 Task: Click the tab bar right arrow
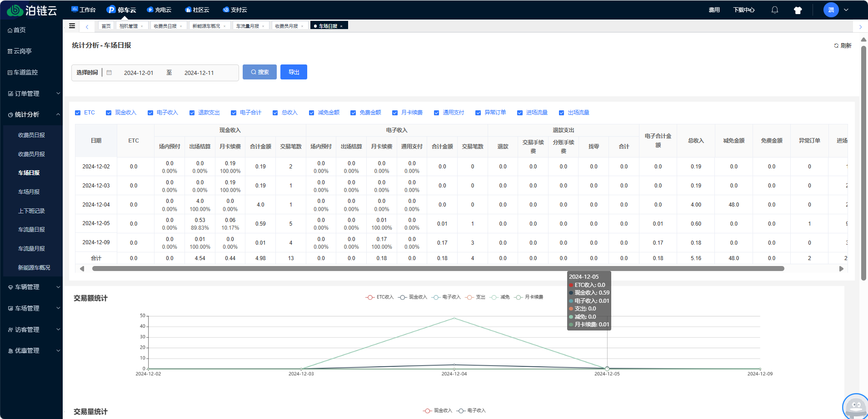coord(860,27)
